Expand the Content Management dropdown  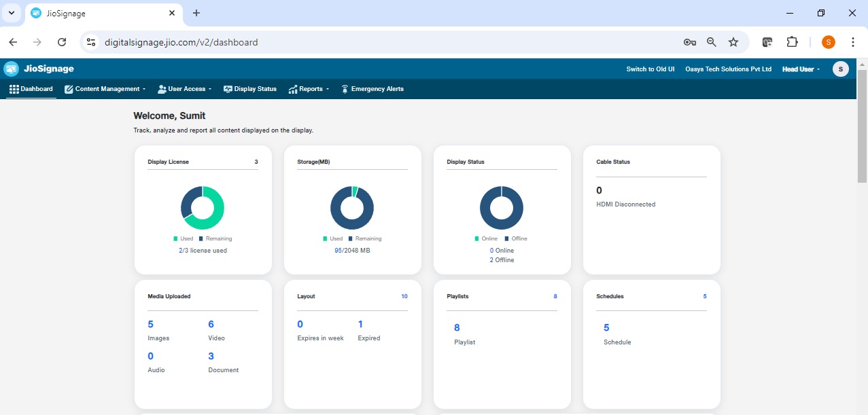tap(106, 89)
